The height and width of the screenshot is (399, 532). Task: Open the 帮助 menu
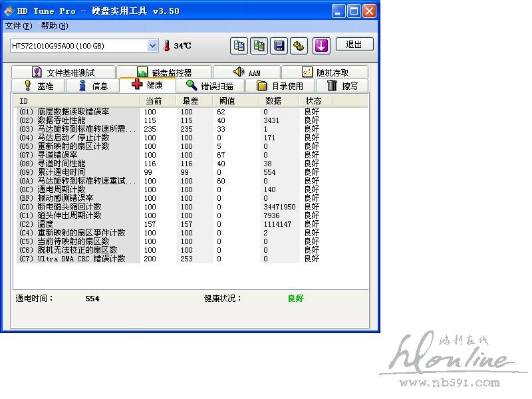tap(54, 26)
